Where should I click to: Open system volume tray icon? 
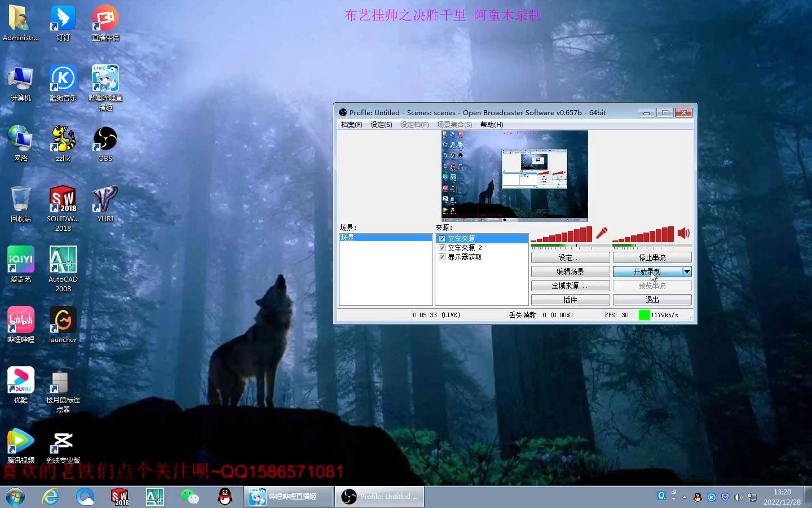coord(738,497)
